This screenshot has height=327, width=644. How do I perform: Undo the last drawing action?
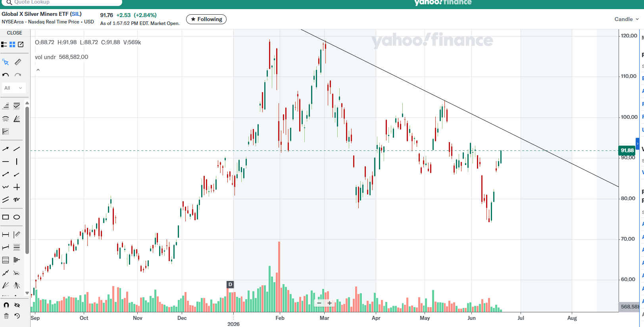point(6,75)
